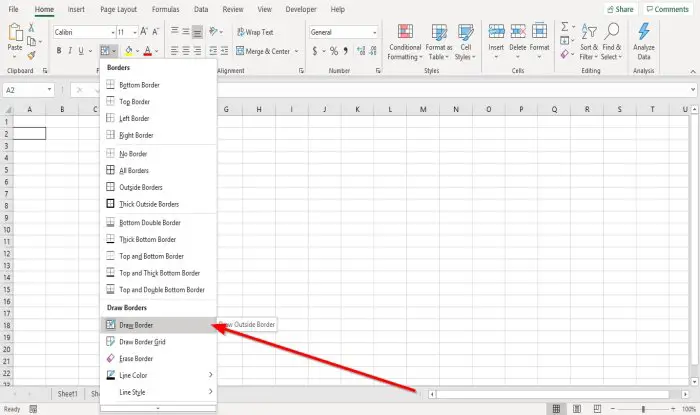Toggle Italic formatting
700x415 pixels.
70,51
